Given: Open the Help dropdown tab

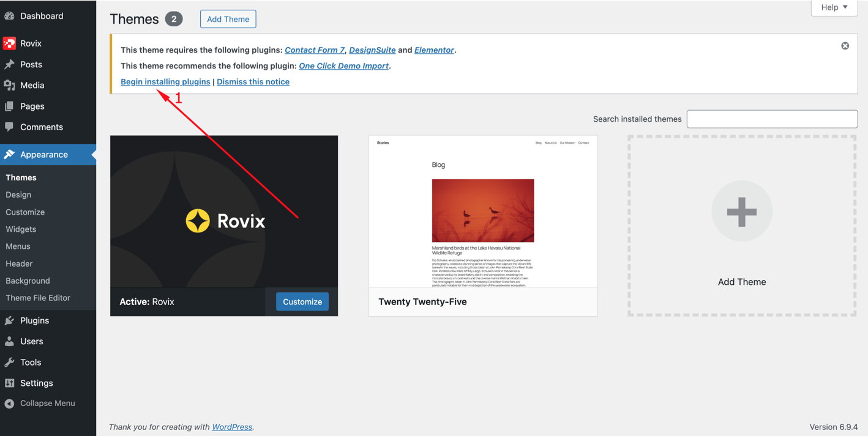Looking at the screenshot, I should (x=834, y=7).
